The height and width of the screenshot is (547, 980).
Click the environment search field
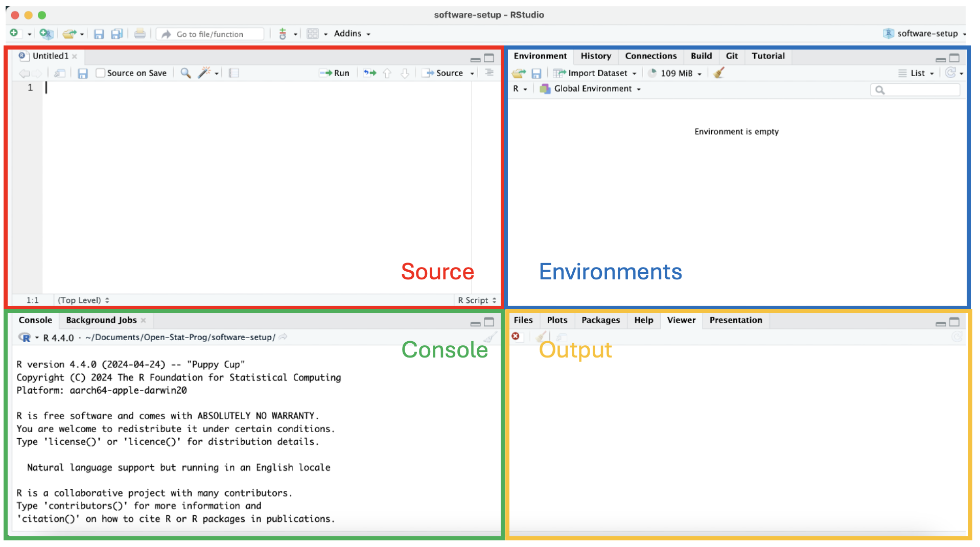point(915,89)
